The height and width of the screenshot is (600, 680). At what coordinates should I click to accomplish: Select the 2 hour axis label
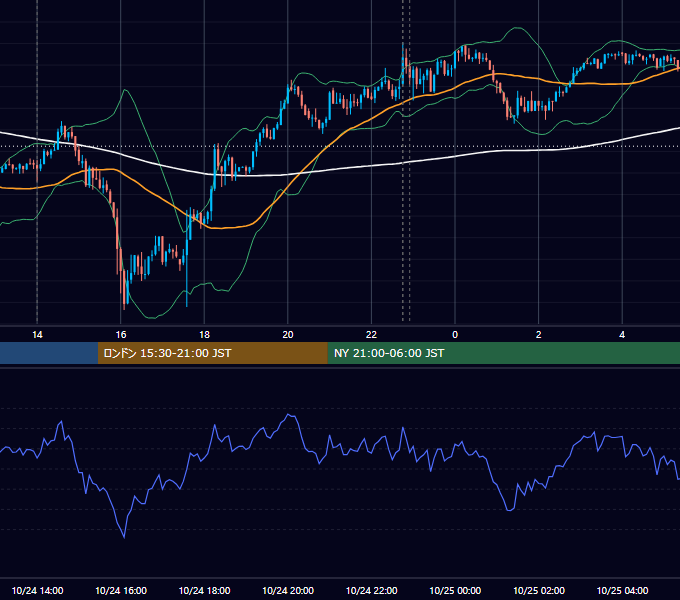(x=539, y=335)
